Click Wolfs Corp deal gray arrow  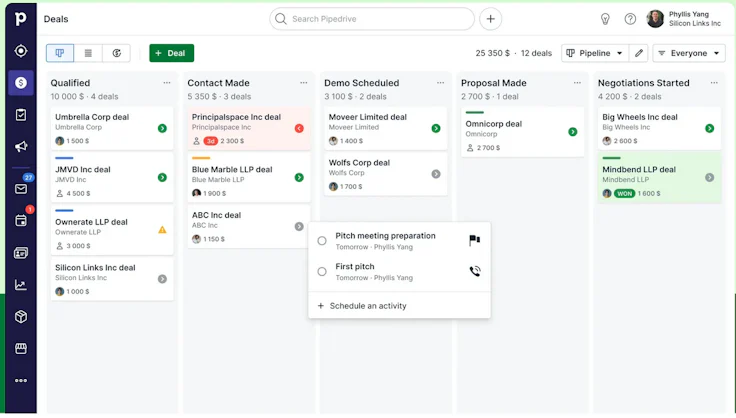pos(436,174)
